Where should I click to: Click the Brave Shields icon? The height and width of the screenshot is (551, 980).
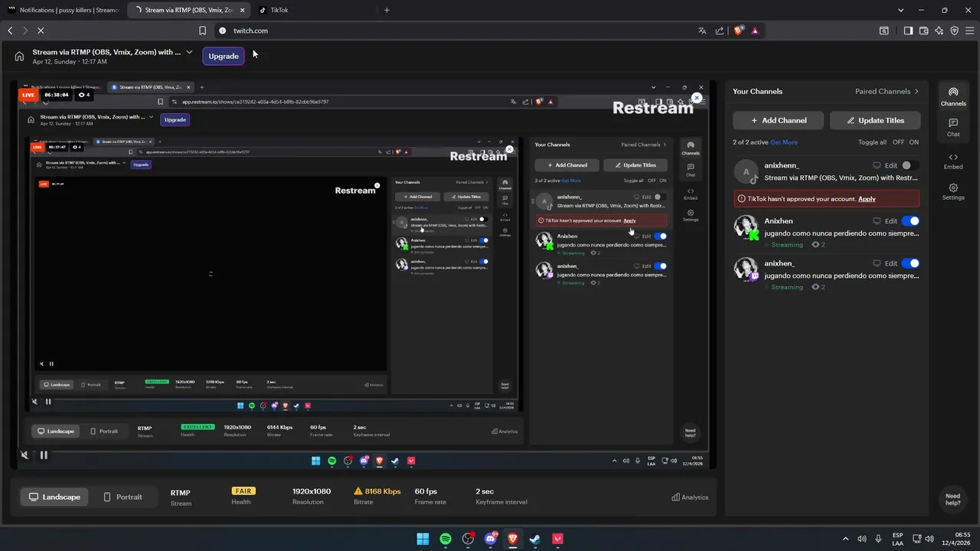(739, 31)
